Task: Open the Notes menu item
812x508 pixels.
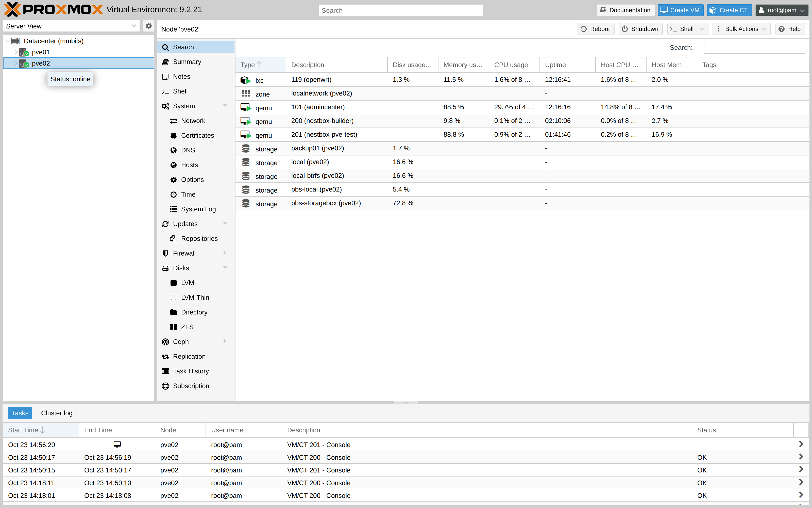Action: 196,77
